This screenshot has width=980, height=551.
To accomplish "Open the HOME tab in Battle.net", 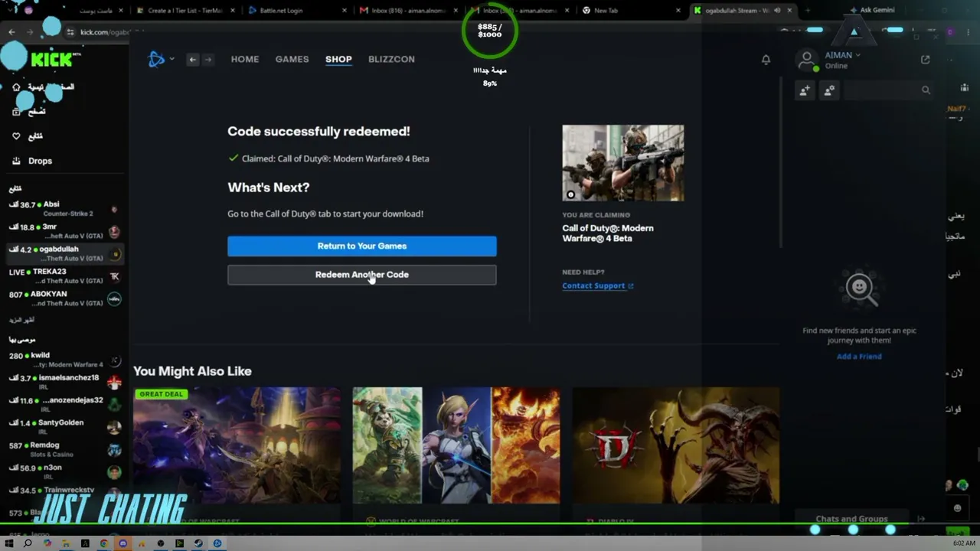I will [x=245, y=59].
